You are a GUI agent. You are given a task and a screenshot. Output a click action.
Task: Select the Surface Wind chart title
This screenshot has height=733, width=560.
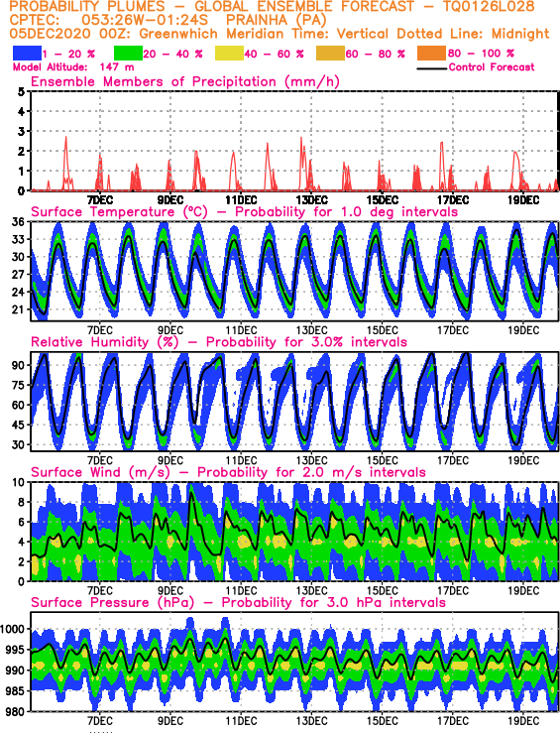[228, 472]
